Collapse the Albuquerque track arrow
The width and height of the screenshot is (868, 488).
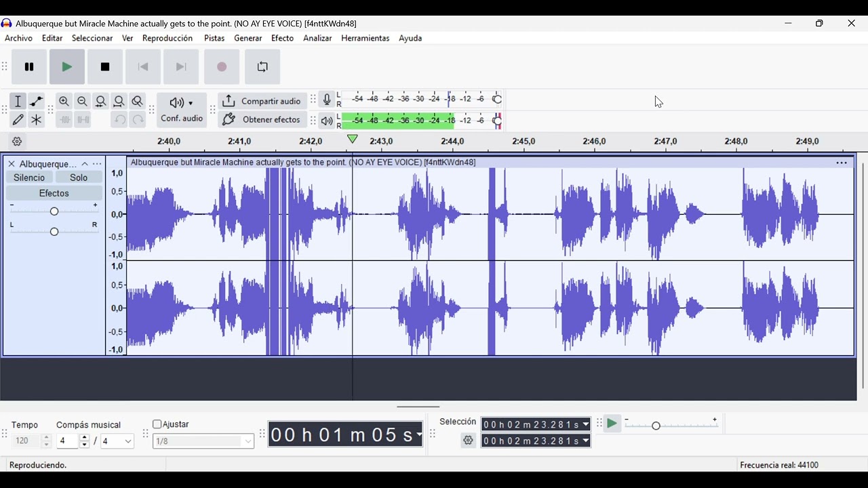[x=85, y=164]
